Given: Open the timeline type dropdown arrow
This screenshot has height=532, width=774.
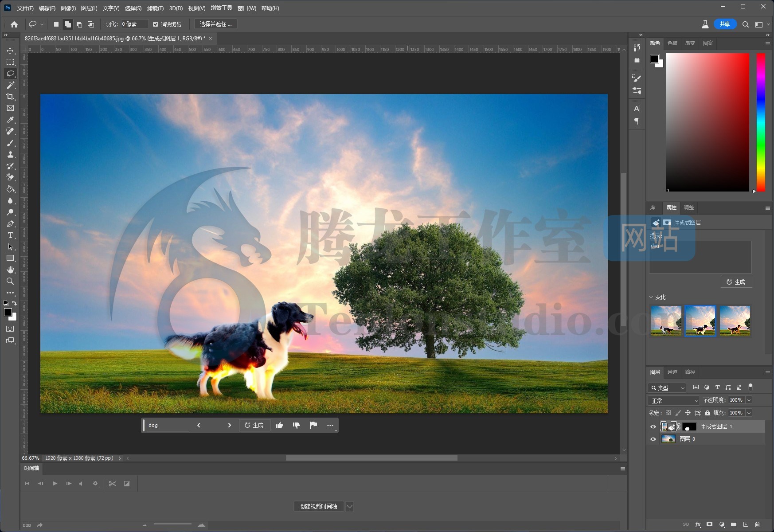Looking at the screenshot, I should tap(349, 506).
